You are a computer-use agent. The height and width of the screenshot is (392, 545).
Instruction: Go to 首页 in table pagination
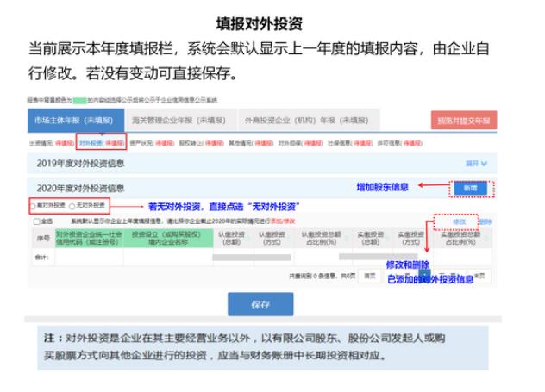370,276
